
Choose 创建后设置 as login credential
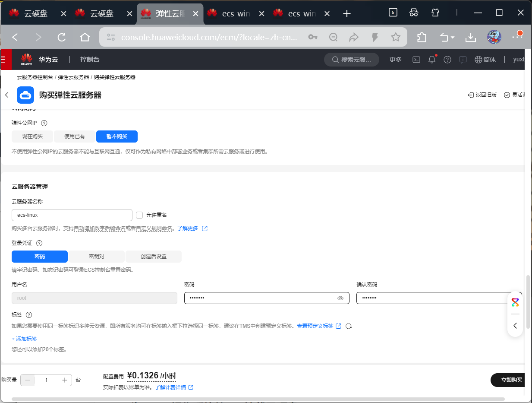(x=154, y=257)
